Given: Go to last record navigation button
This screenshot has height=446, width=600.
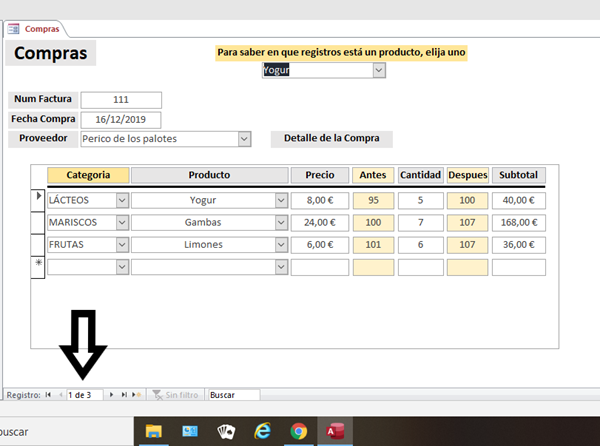Looking at the screenshot, I should coord(124,395).
